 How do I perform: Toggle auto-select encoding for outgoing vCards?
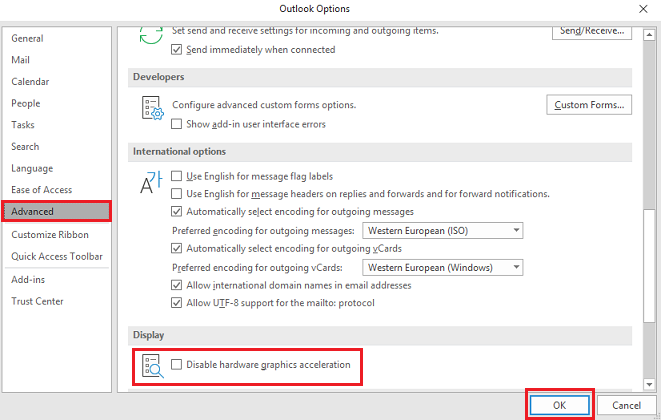coord(176,248)
